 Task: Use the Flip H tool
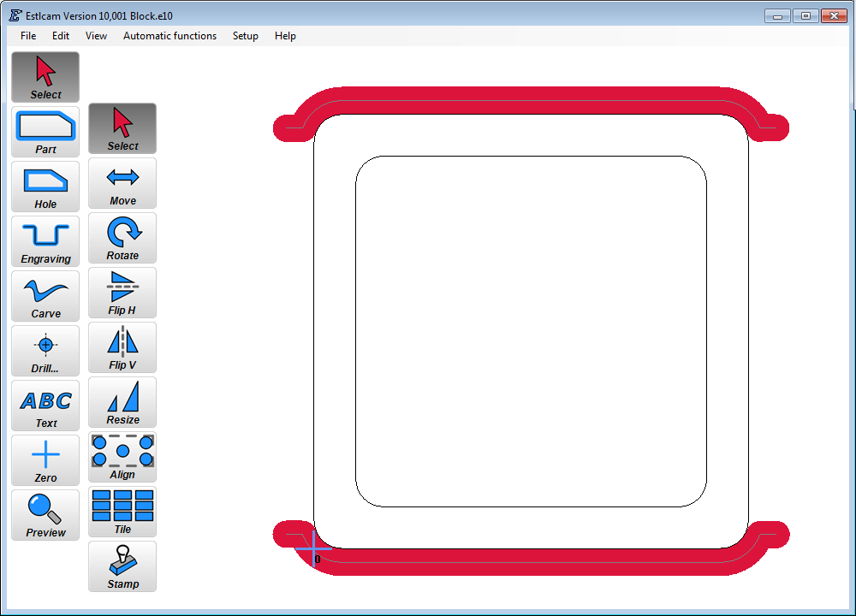[x=122, y=293]
